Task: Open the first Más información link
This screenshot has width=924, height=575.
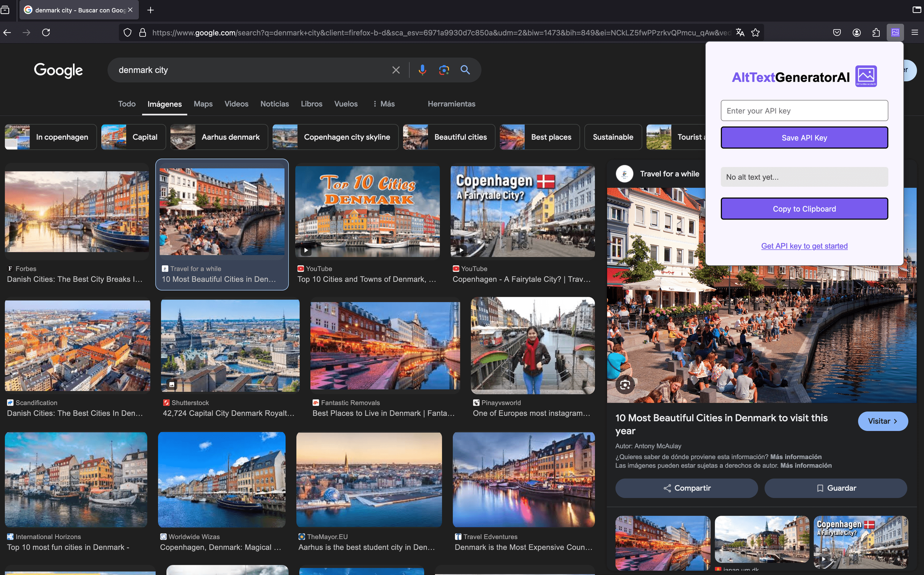Action: tap(796, 457)
